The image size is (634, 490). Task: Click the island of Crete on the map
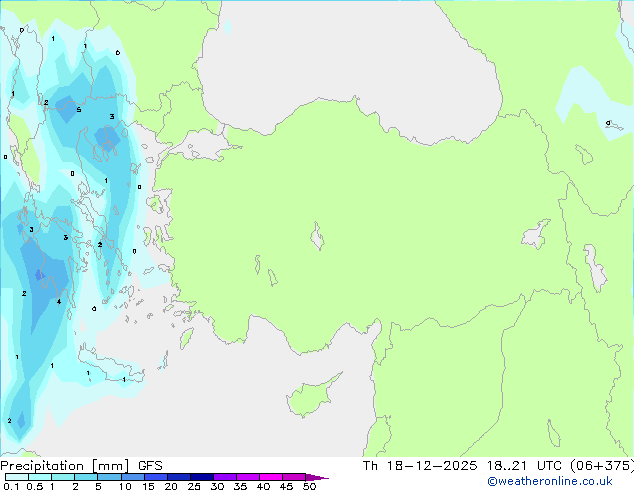pyautogui.click(x=111, y=367)
